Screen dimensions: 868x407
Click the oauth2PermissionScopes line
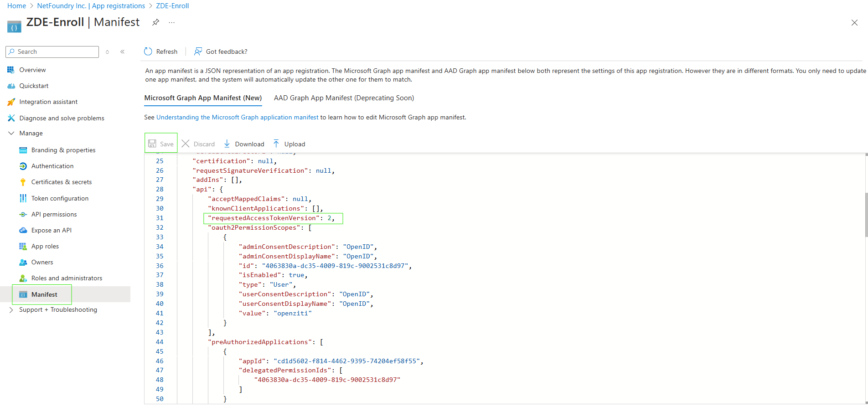tap(260, 228)
